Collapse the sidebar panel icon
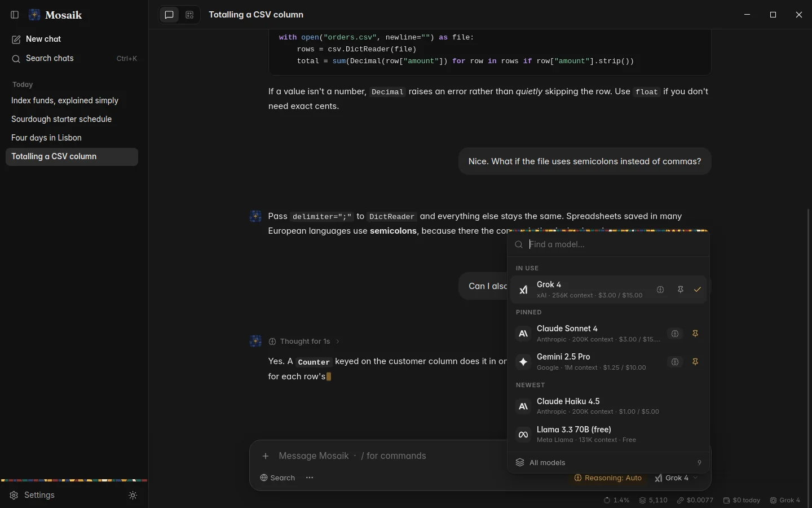This screenshot has width=812, height=508. click(15, 15)
